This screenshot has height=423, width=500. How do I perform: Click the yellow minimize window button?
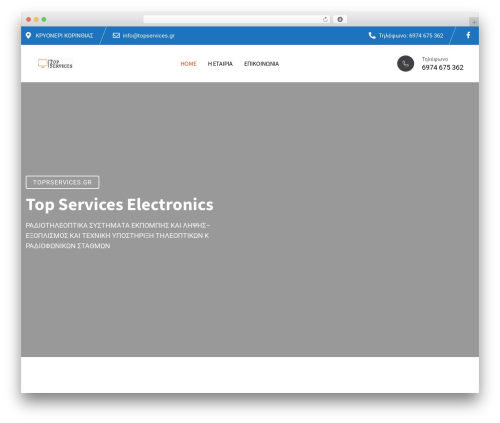(36, 19)
